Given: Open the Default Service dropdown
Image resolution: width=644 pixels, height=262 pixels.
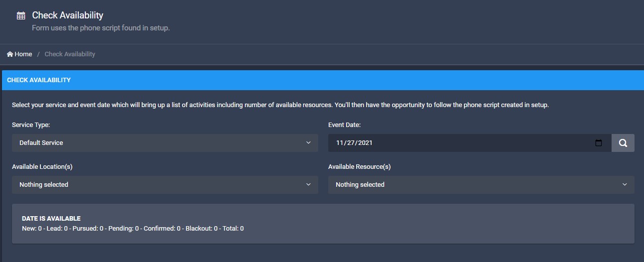Looking at the screenshot, I should coord(165,143).
